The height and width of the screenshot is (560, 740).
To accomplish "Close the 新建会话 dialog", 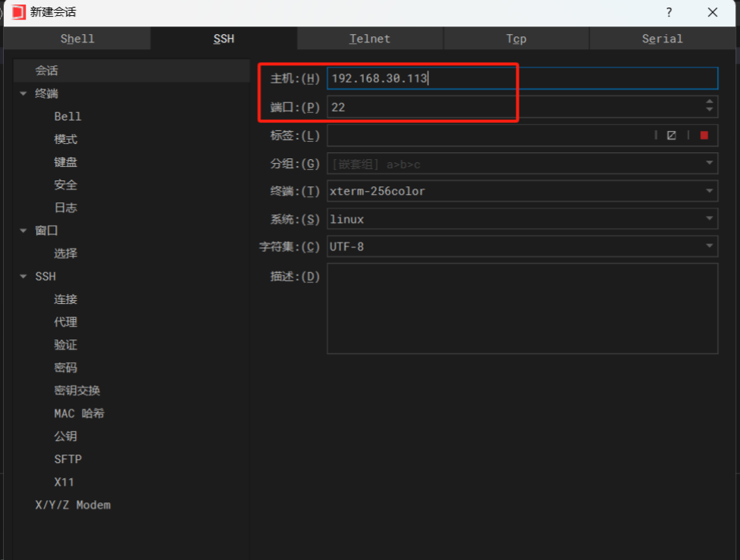I will (x=713, y=12).
